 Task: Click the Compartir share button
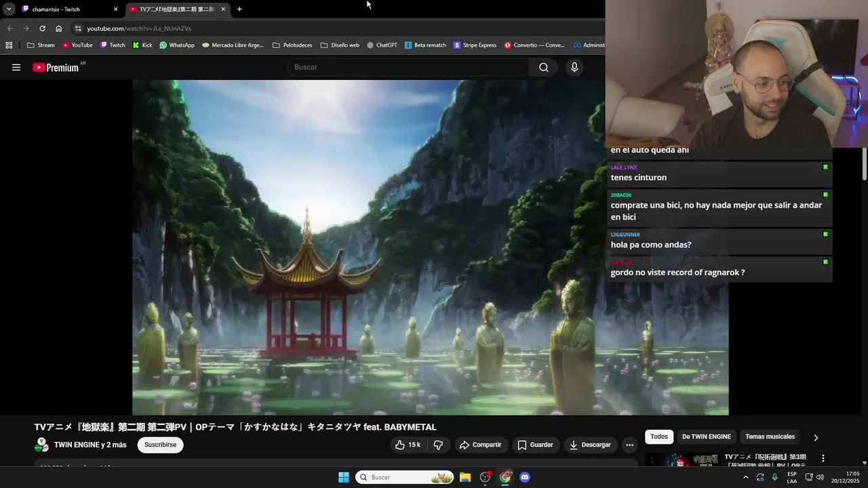click(480, 445)
